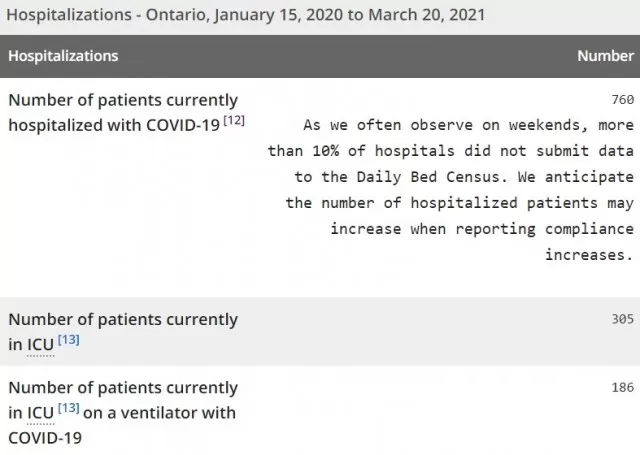Screen dimensions: 640x455
Task: Click the 'reporting compliance' phrase
Action: [545, 229]
